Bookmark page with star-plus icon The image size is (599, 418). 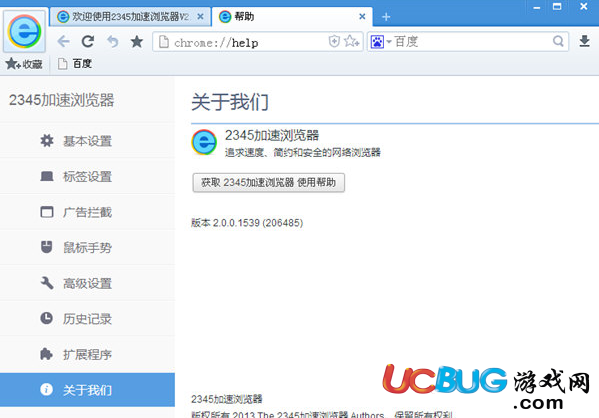coord(351,41)
